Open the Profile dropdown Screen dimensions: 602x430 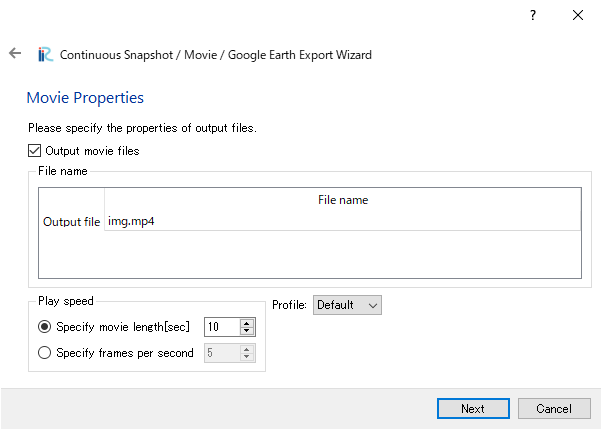coord(347,305)
